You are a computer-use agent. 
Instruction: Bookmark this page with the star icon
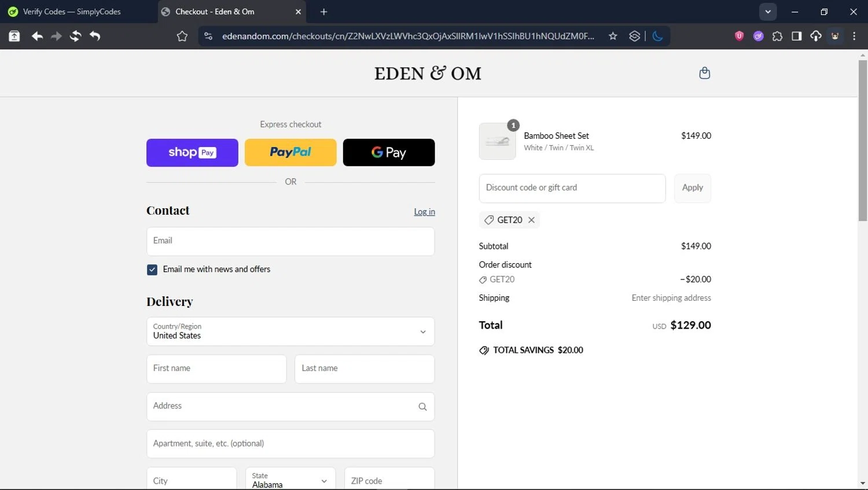pos(613,36)
